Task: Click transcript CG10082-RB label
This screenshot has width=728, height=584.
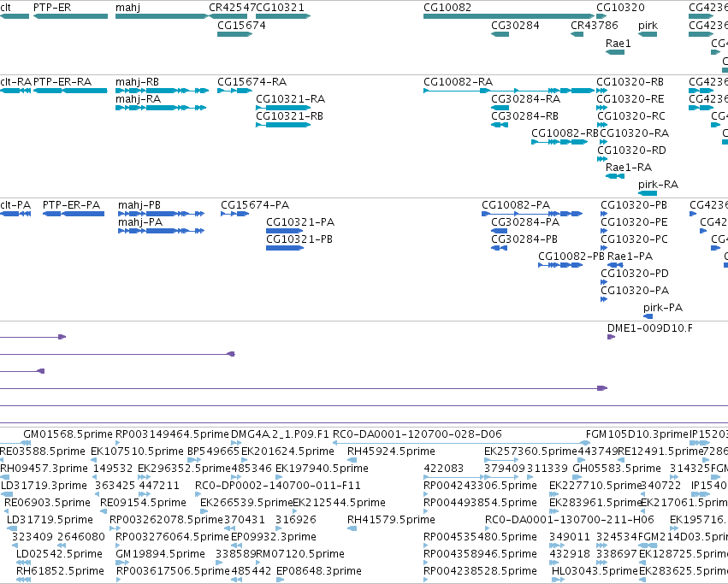Action: tap(565, 133)
